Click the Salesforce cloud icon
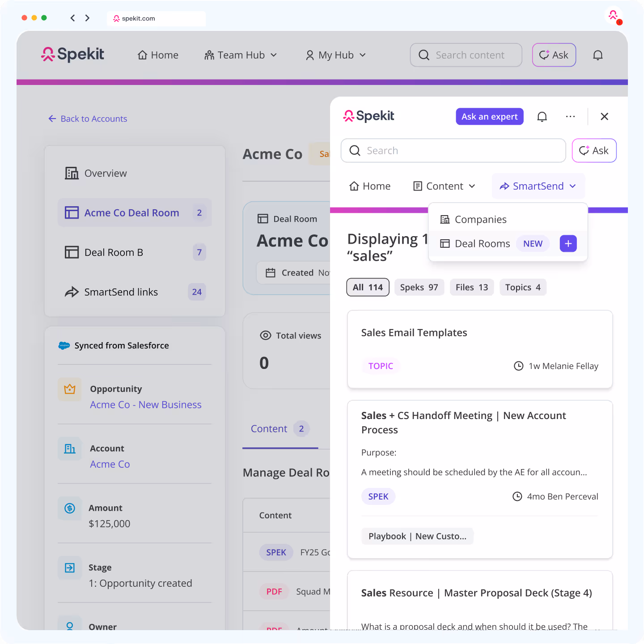This screenshot has width=644, height=644. (64, 345)
